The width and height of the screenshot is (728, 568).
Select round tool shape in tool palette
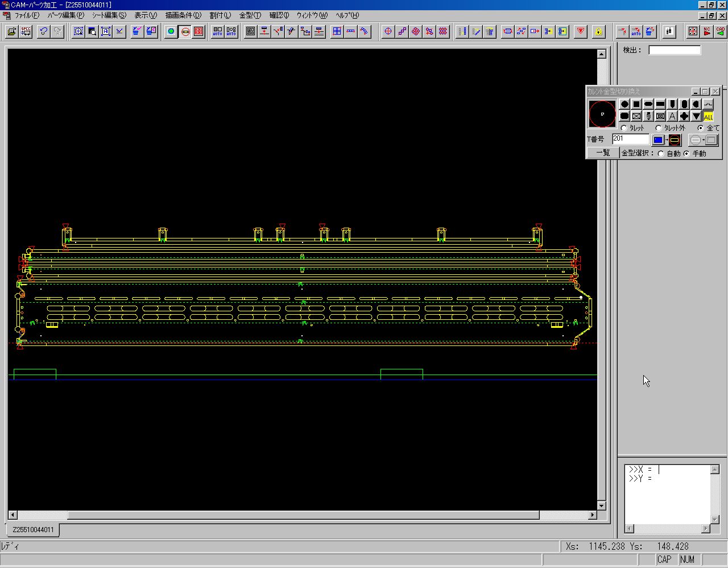pyautogui.click(x=624, y=104)
